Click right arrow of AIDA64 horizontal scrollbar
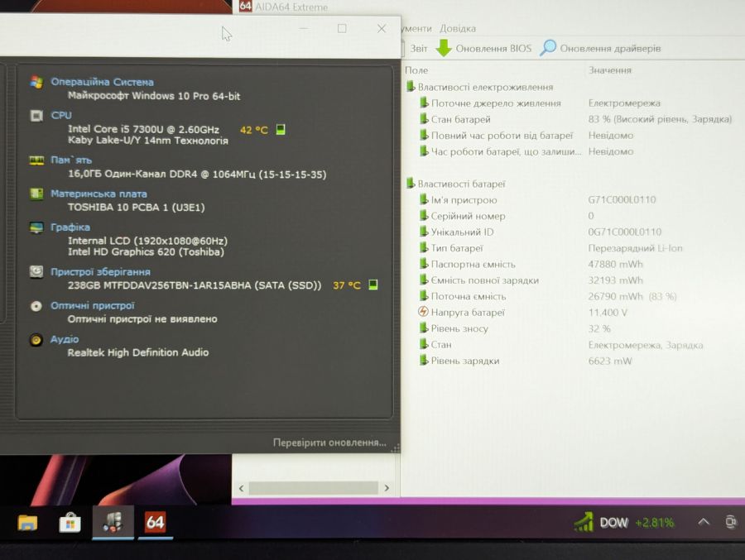The image size is (745, 560). [x=387, y=488]
